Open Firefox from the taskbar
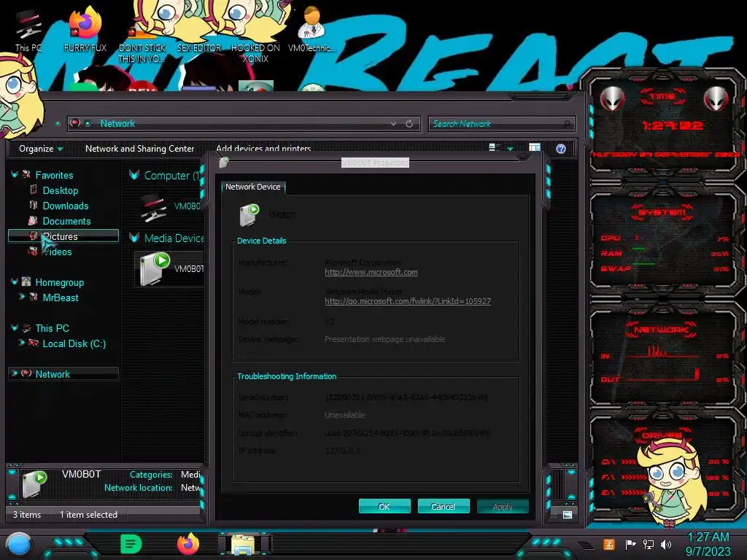747x560 pixels. (x=188, y=544)
